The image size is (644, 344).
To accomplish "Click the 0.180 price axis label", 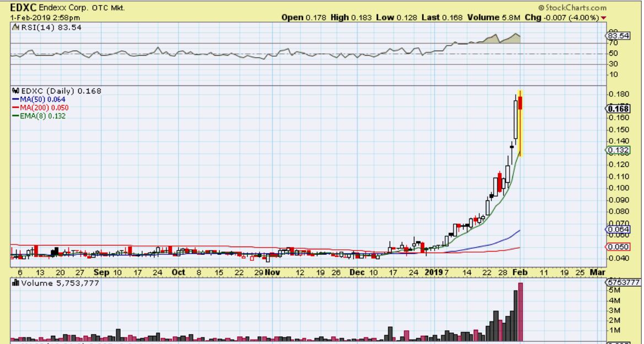I will (619, 94).
